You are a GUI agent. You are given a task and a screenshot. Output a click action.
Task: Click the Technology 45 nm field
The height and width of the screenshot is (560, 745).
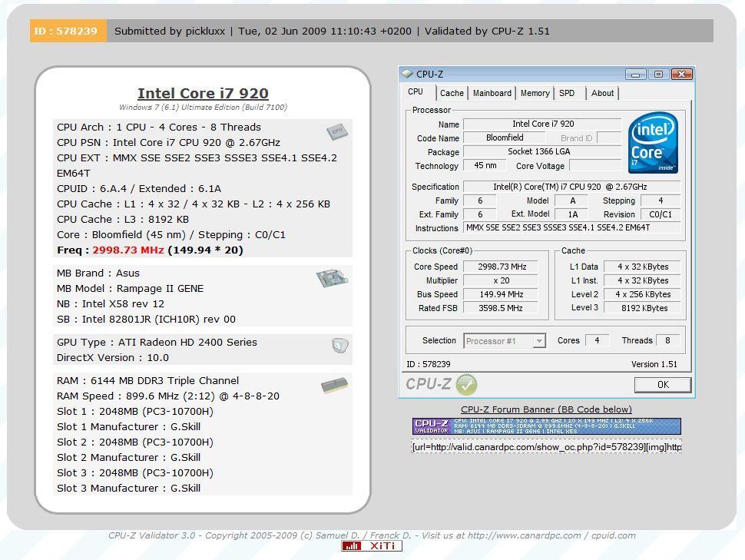click(485, 165)
